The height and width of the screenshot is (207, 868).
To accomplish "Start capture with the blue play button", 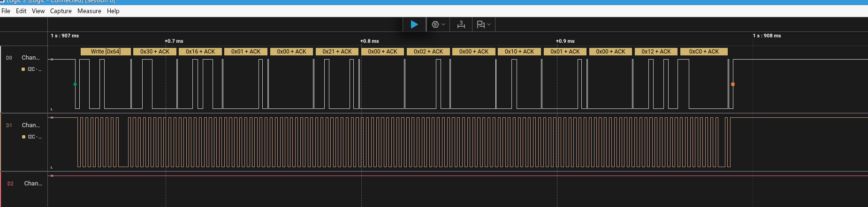I will (414, 24).
